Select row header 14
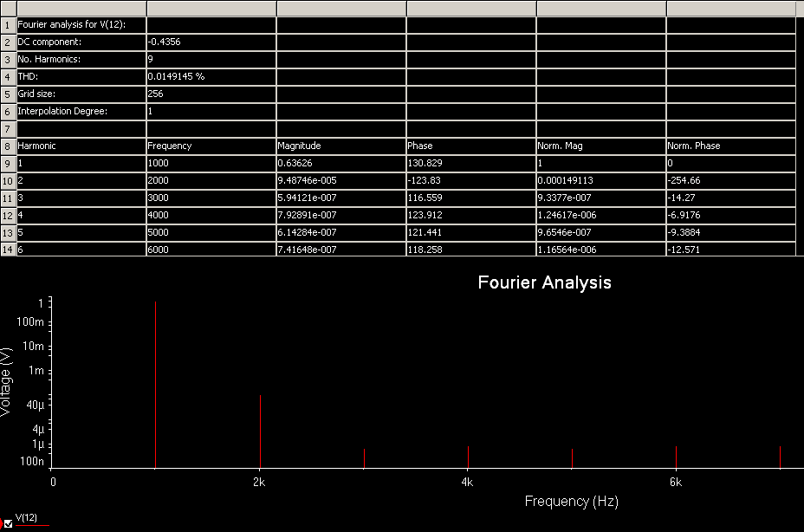The width and height of the screenshot is (804, 532). click(x=8, y=250)
